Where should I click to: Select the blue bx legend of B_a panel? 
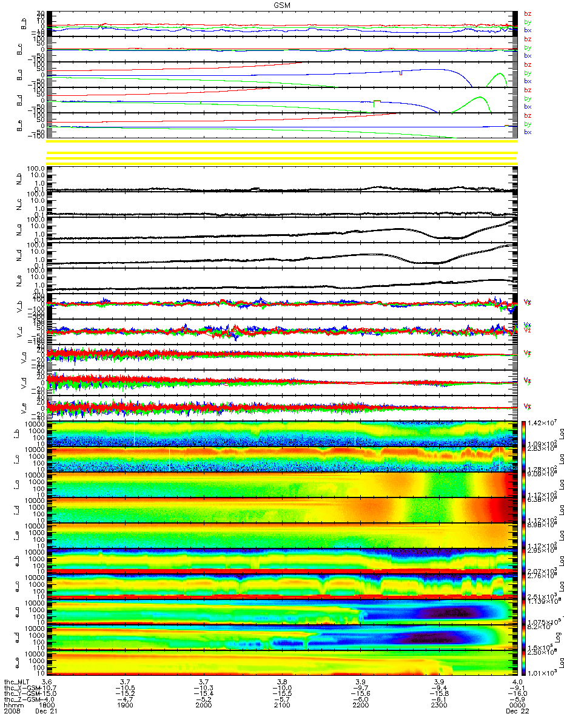528,81
